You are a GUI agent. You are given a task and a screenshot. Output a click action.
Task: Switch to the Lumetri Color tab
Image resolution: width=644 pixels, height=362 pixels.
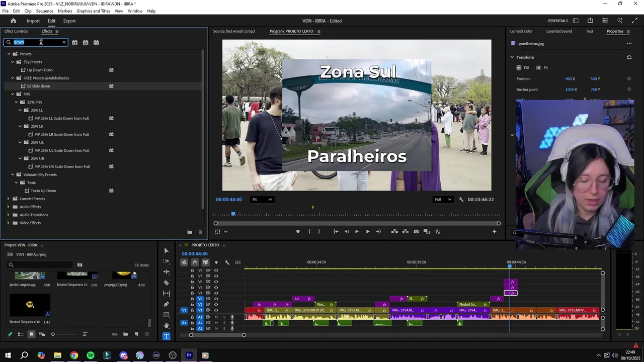pos(521,31)
